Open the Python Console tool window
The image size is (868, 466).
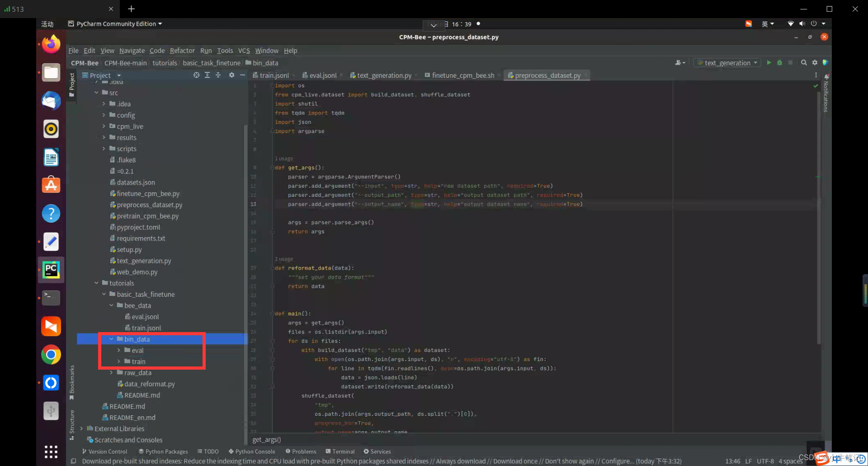coord(252,452)
